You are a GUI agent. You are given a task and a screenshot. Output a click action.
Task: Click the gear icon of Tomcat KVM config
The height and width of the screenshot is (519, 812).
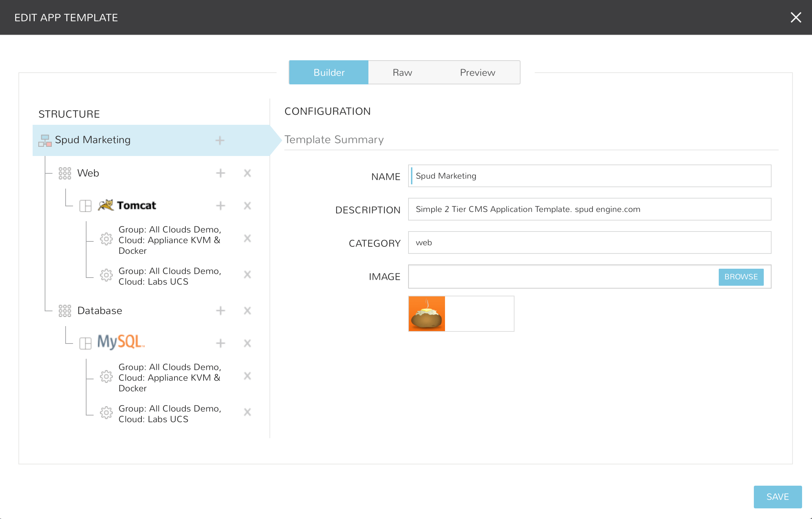106,239
